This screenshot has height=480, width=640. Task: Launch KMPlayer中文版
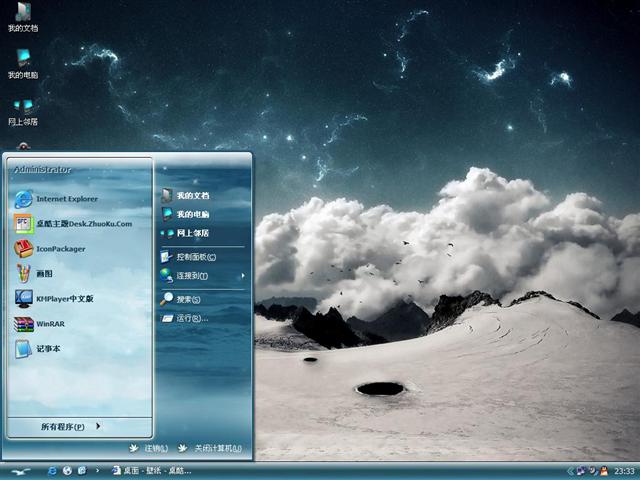[x=64, y=298]
